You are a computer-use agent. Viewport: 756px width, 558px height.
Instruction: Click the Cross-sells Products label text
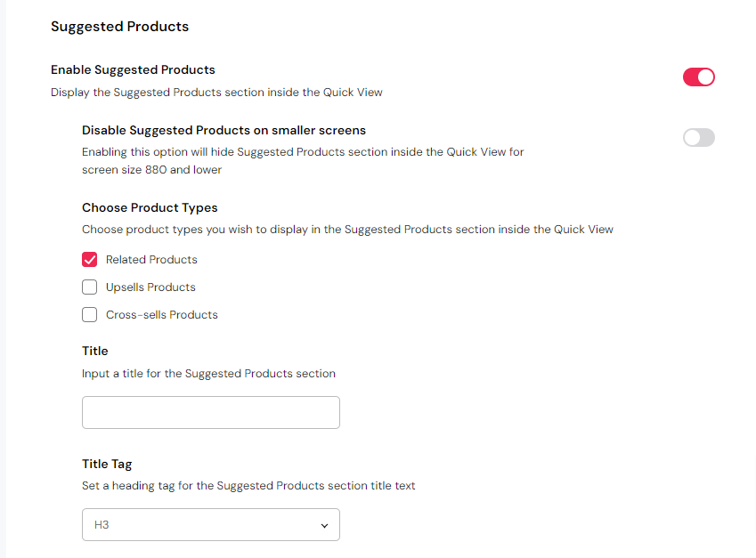pos(161,315)
